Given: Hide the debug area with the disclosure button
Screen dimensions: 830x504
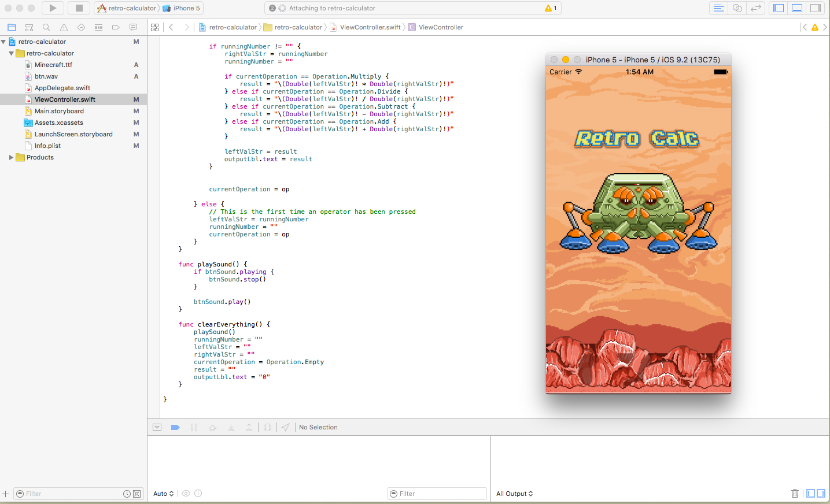Looking at the screenshot, I should 157,427.
